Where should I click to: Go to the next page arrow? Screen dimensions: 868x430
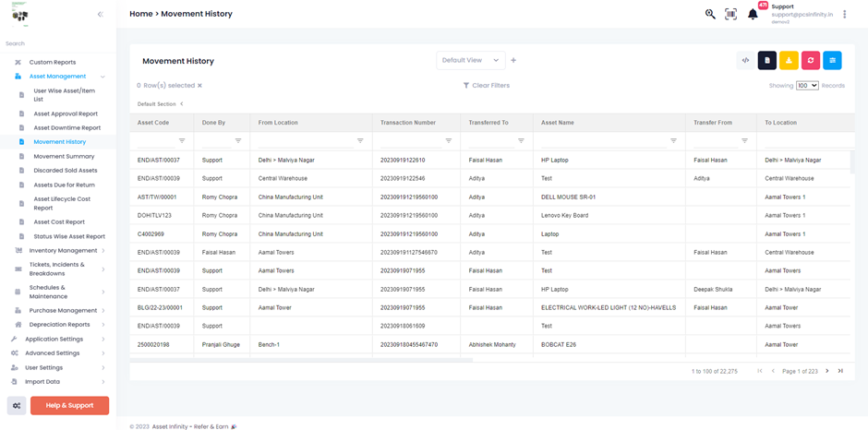(x=827, y=371)
